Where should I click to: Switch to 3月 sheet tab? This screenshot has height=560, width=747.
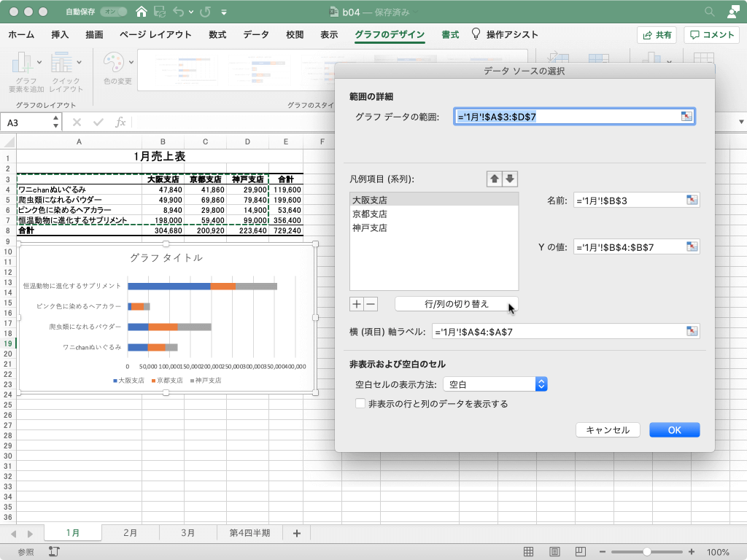pyautogui.click(x=188, y=533)
